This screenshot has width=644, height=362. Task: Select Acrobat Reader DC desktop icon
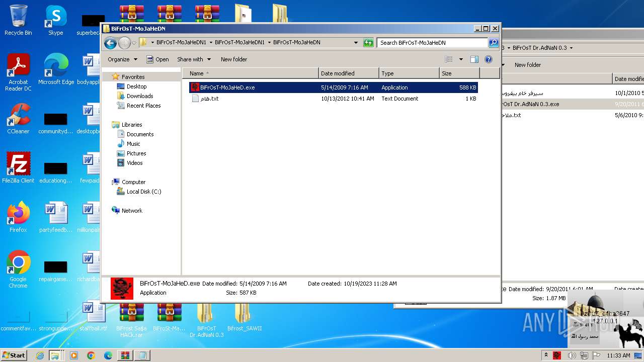pyautogui.click(x=18, y=73)
